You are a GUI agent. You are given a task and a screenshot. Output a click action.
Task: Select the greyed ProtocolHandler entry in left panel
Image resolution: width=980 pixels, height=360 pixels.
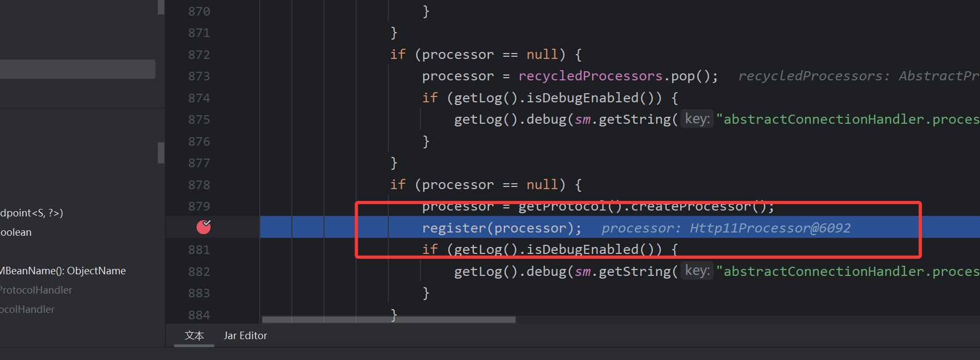(36, 290)
